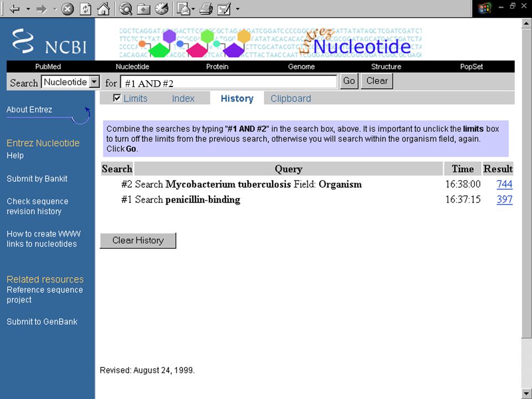Open result count 397 link
The image size is (532, 399).
tap(504, 199)
